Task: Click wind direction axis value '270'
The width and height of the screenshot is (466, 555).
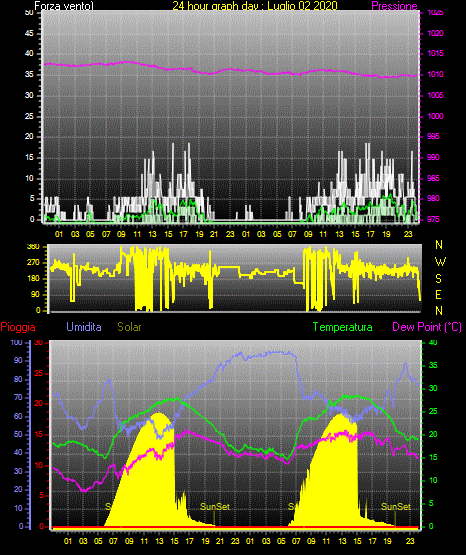Action: [33, 263]
